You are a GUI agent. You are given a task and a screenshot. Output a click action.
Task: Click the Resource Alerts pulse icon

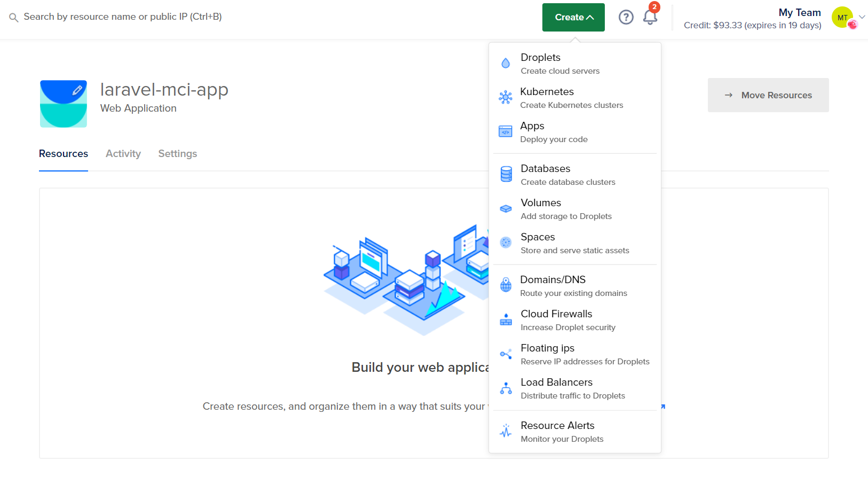point(506,431)
